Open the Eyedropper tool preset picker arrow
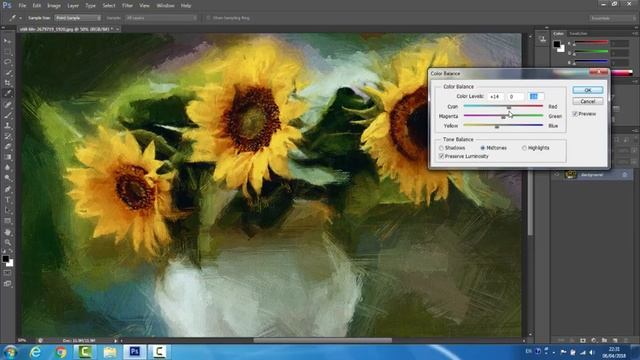Viewport: 640px width, 360px height. (x=20, y=18)
